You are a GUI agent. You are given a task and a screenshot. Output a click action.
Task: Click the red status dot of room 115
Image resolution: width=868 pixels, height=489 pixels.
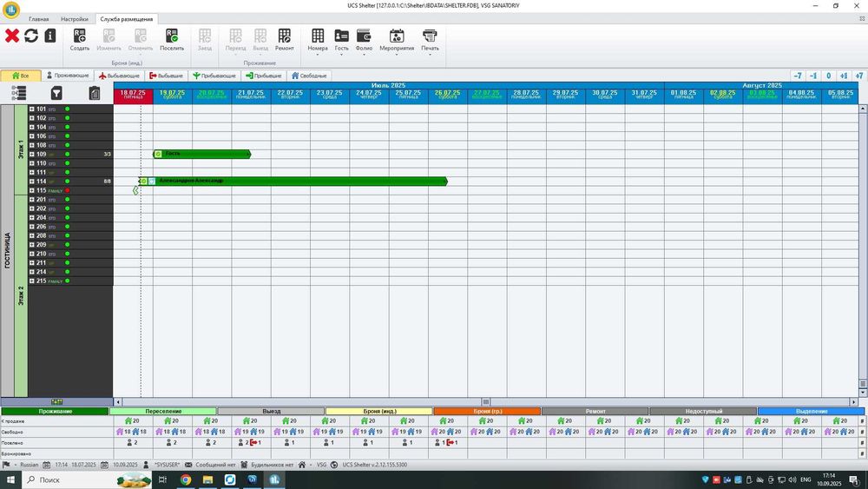point(68,190)
